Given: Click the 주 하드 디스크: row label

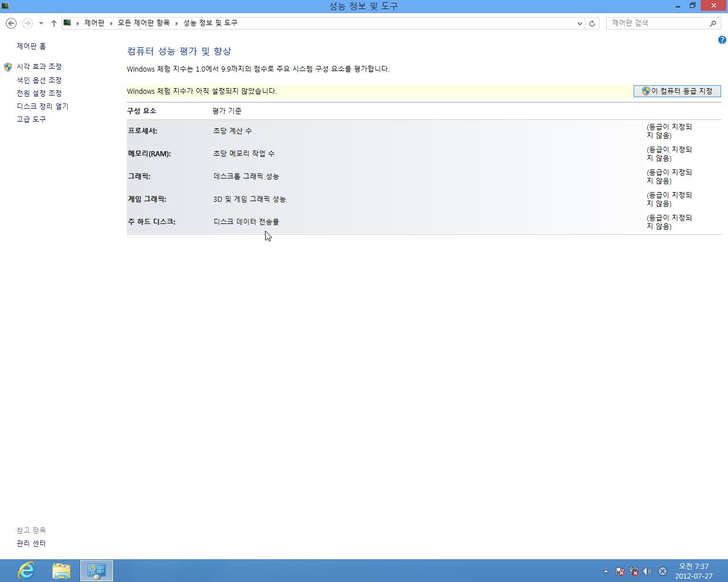Looking at the screenshot, I should click(152, 222).
